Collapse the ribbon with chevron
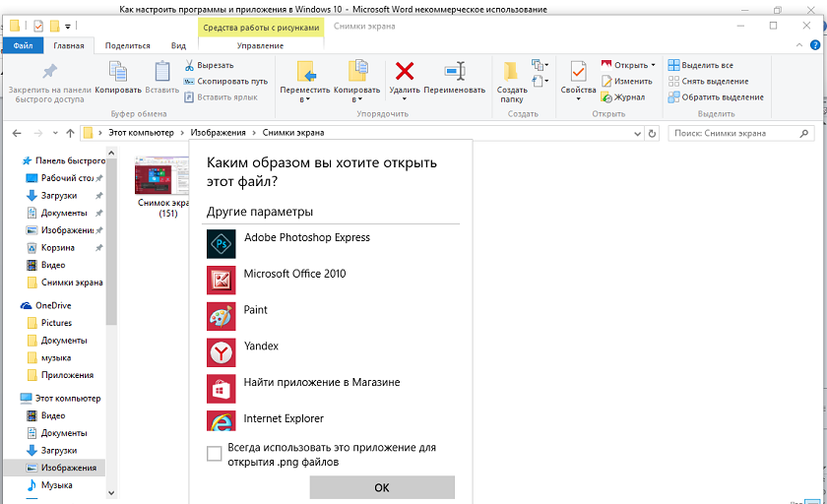This screenshot has height=504, width=827. 799,45
